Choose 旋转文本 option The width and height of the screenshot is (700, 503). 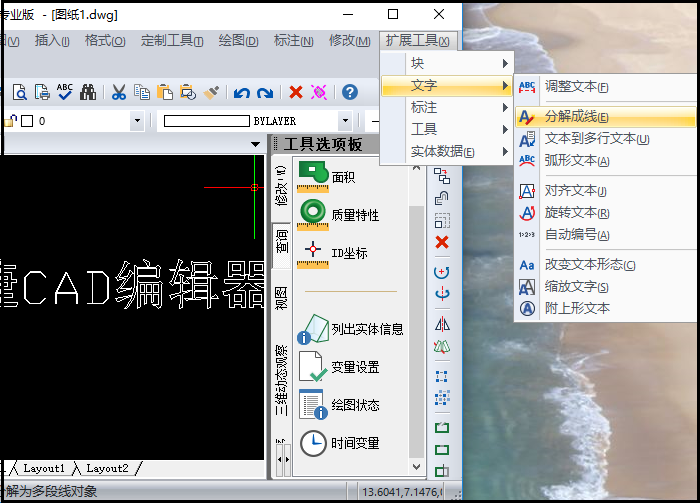pos(606,213)
